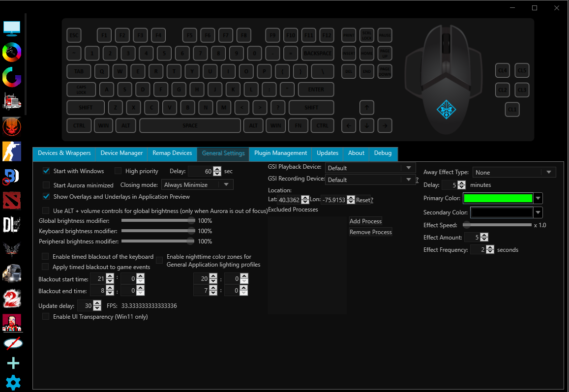Open the Away Effect Type dropdown
Screen dimensions: 569x392
click(x=514, y=173)
